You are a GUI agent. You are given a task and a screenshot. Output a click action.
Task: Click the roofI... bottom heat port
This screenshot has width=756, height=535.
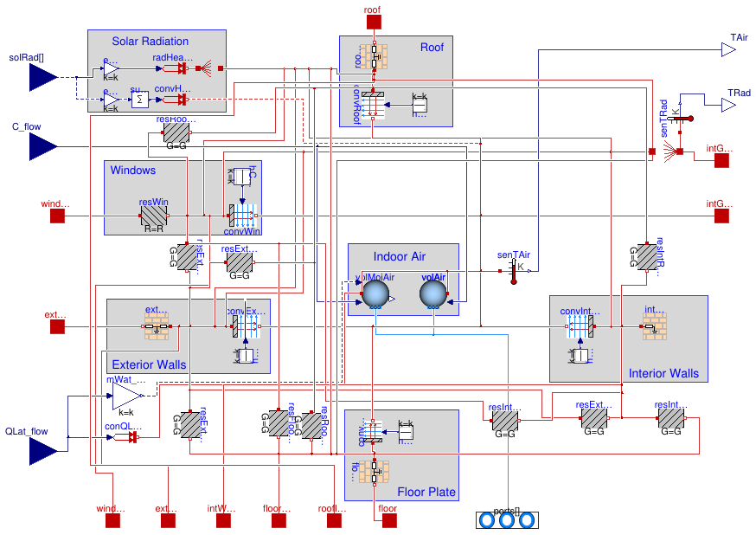point(334,520)
